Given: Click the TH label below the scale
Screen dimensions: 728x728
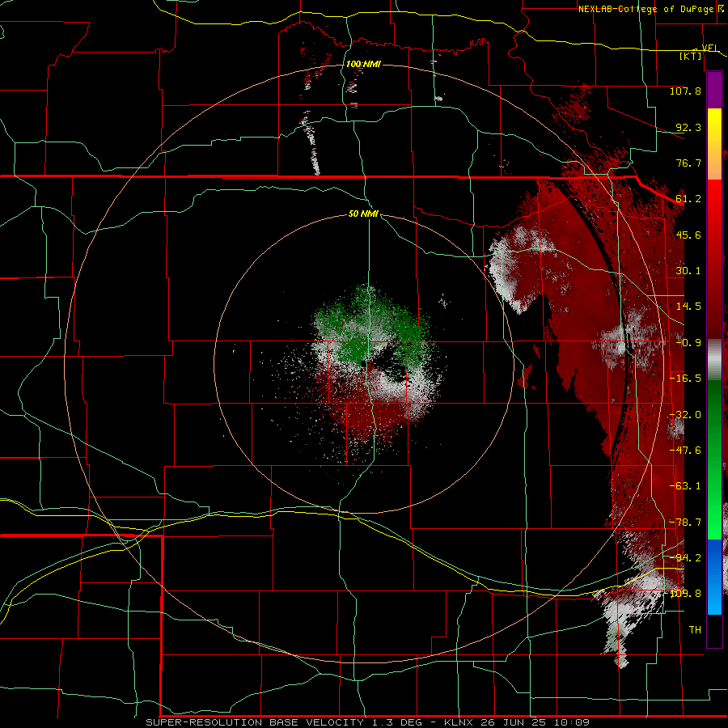Looking at the screenshot, I should pyautogui.click(x=695, y=630).
